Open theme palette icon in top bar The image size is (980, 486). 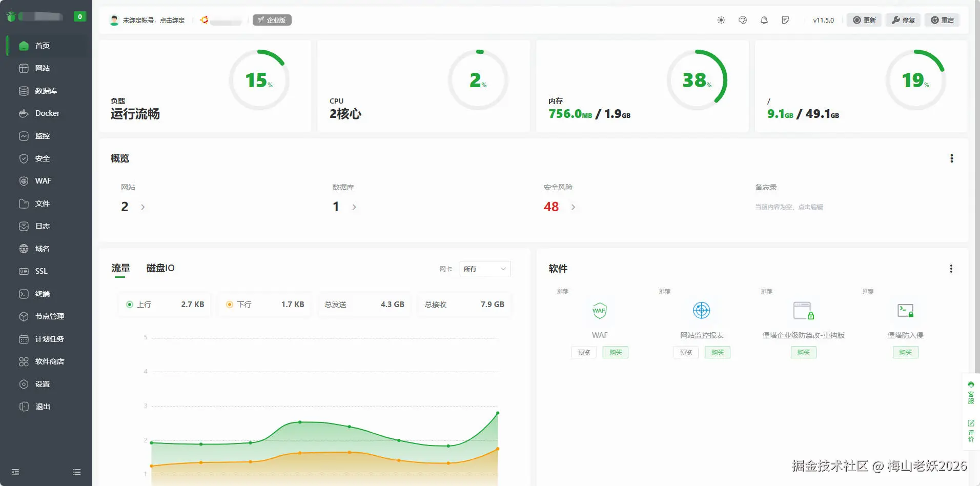pyautogui.click(x=743, y=20)
